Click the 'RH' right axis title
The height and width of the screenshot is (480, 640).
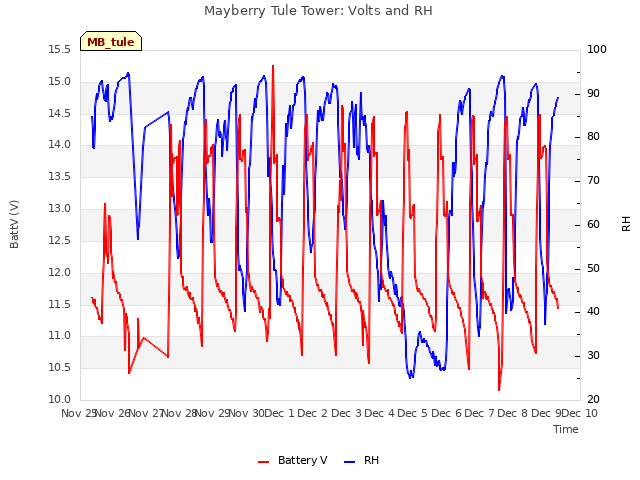tap(626, 224)
